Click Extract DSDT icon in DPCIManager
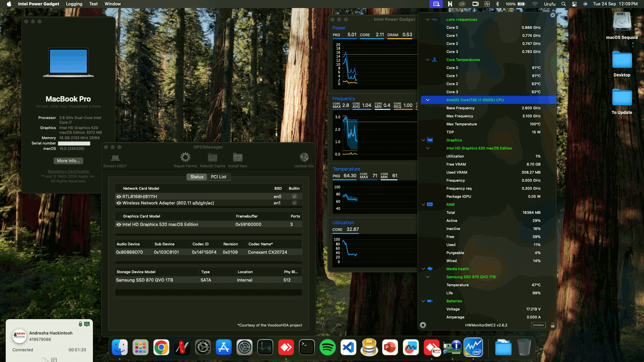The width and height of the screenshot is (644, 362). click(x=115, y=157)
